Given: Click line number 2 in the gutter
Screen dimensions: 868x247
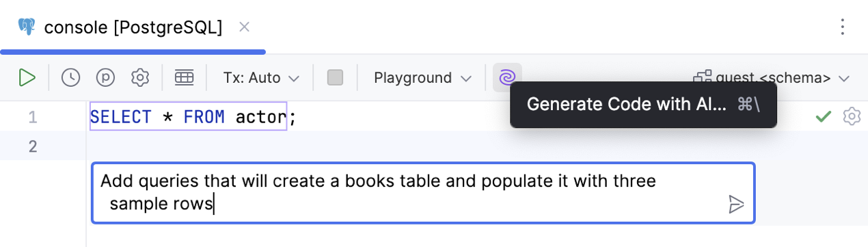Looking at the screenshot, I should pos(33,146).
